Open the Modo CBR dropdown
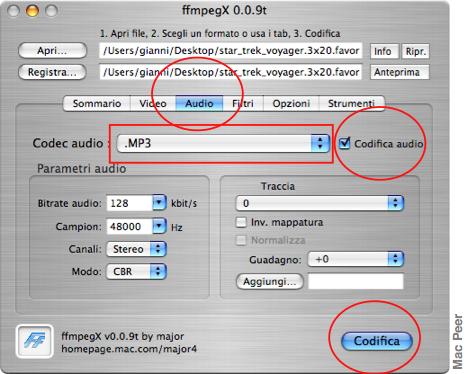Screen dimensions: 465x374 pyautogui.click(x=136, y=271)
